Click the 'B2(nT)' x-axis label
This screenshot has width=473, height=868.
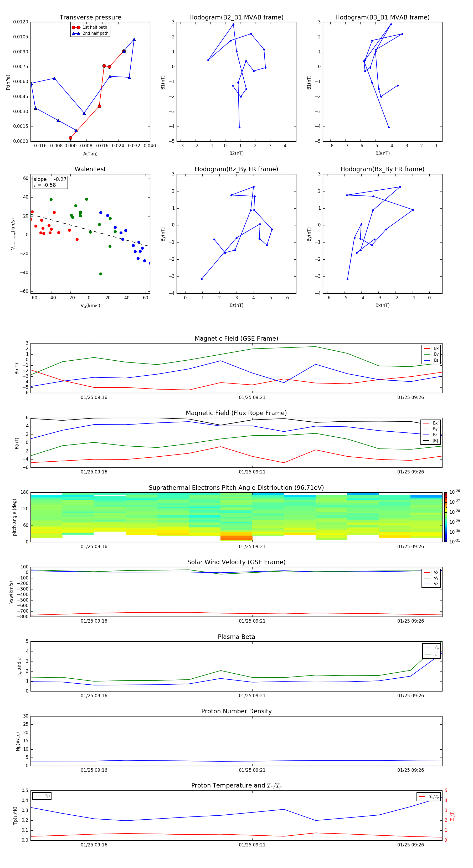tap(236, 153)
